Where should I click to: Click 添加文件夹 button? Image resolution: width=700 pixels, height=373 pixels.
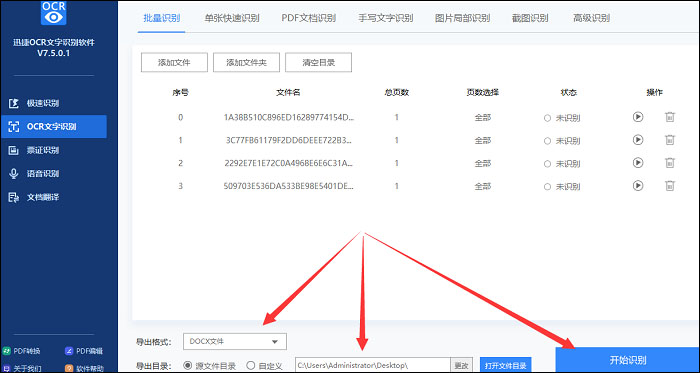click(x=246, y=62)
